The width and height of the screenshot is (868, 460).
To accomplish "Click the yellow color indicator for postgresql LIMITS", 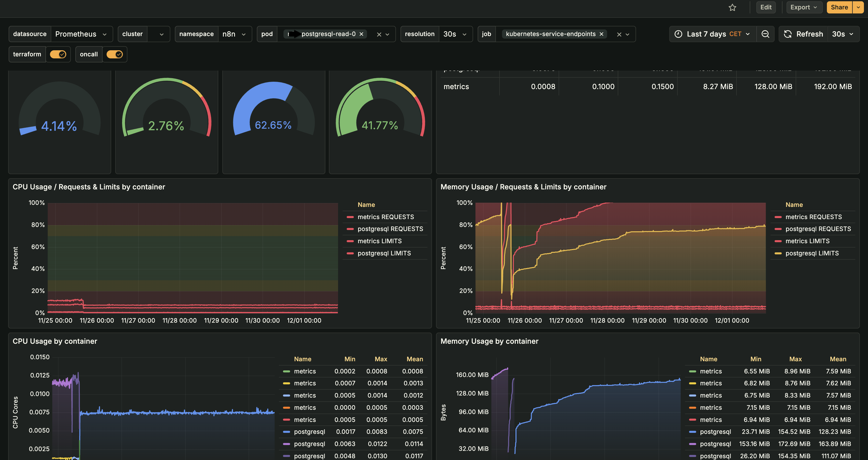I will coord(778,253).
